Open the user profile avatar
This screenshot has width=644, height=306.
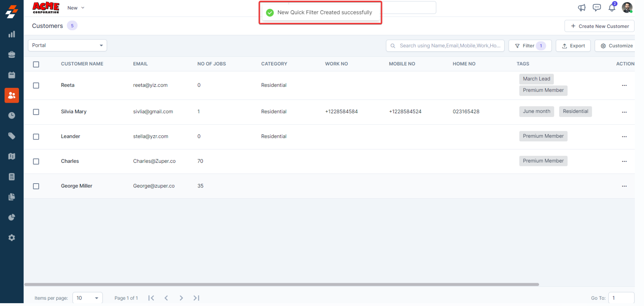[627, 7]
